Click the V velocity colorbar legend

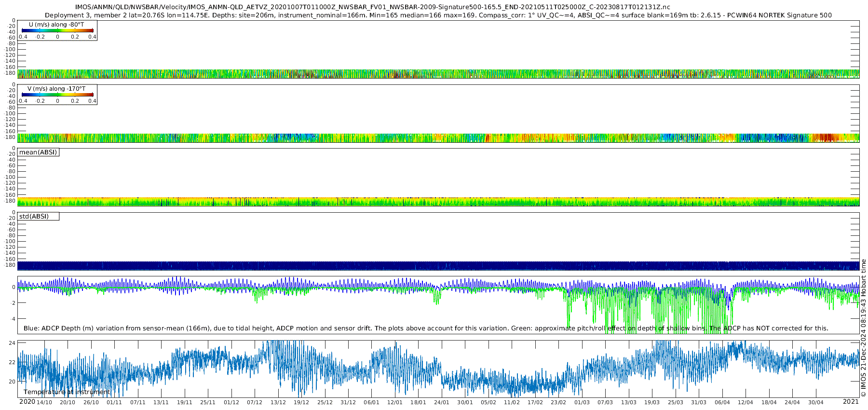click(57, 95)
